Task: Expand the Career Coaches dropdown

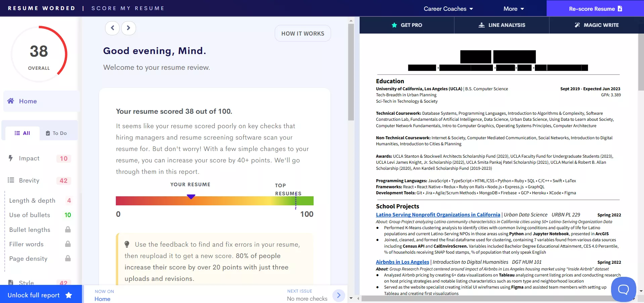Action: [448, 9]
